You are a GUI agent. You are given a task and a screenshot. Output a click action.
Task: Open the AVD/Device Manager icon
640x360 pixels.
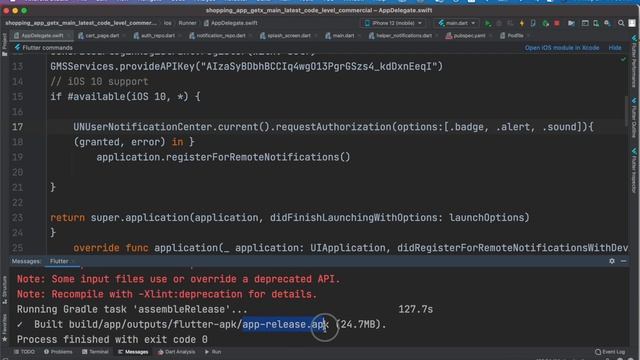click(596, 23)
